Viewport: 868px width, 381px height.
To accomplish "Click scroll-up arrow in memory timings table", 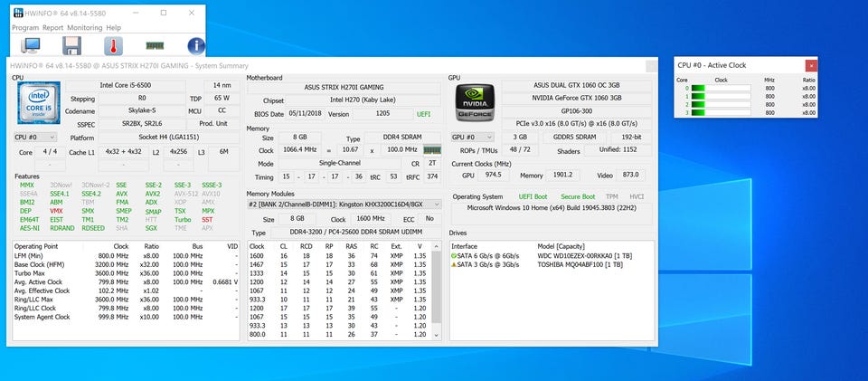I will 437,246.
